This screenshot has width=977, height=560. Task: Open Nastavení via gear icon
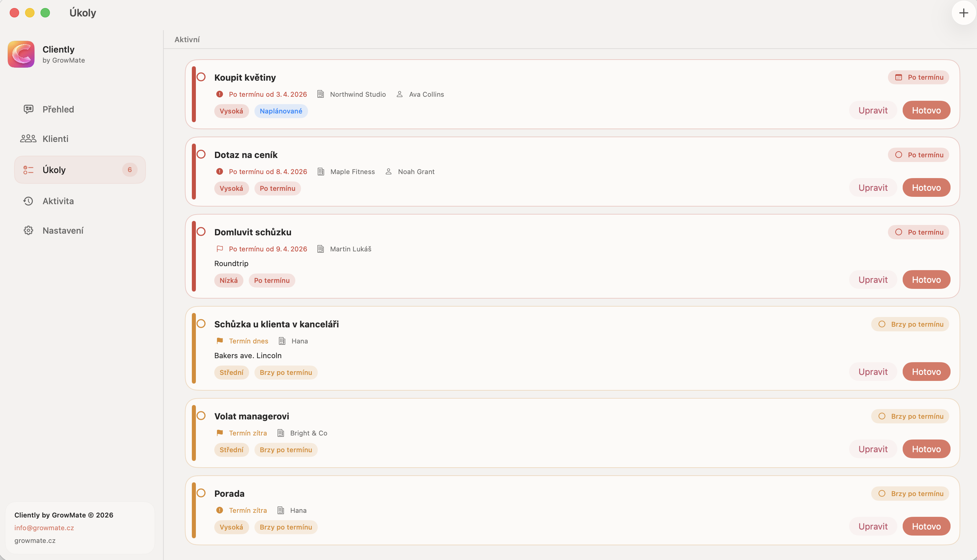(28, 230)
